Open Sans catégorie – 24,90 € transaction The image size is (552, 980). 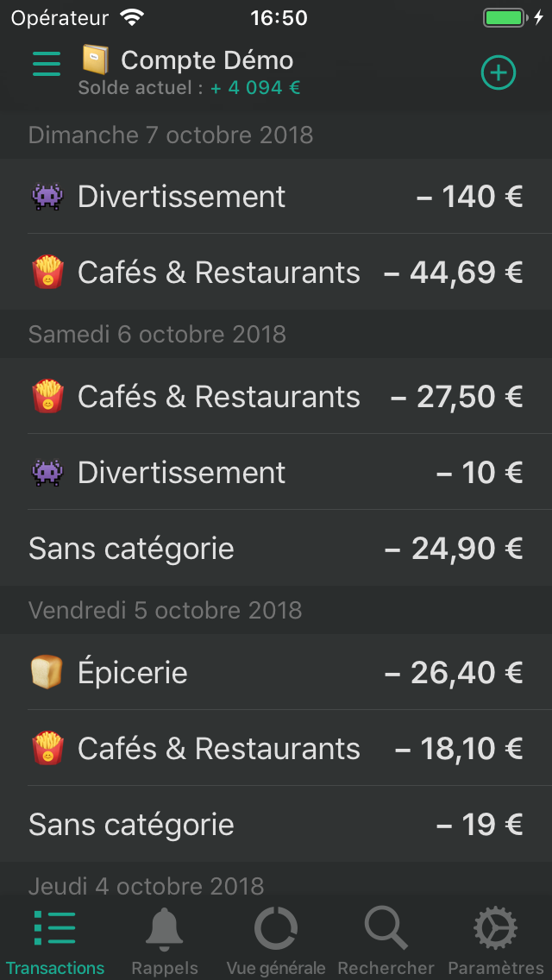[276, 549]
